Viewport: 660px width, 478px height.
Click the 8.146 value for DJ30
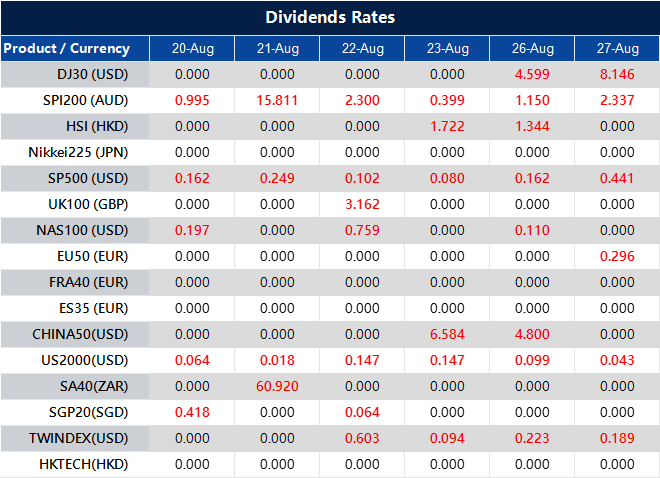coord(617,74)
